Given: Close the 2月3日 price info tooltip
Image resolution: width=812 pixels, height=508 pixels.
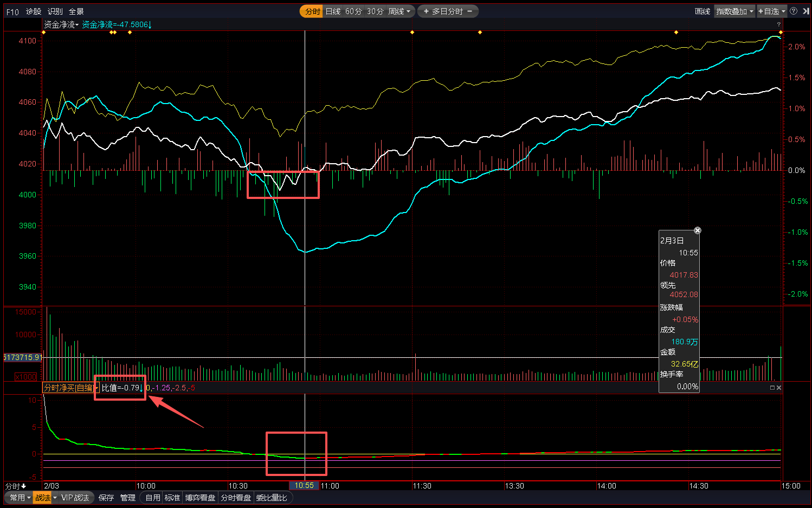Looking at the screenshot, I should (698, 230).
